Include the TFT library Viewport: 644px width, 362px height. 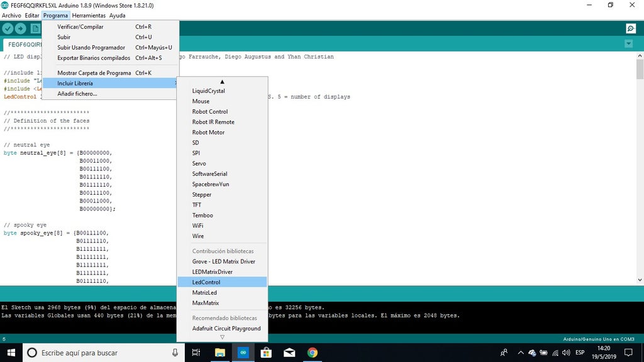click(222, 205)
